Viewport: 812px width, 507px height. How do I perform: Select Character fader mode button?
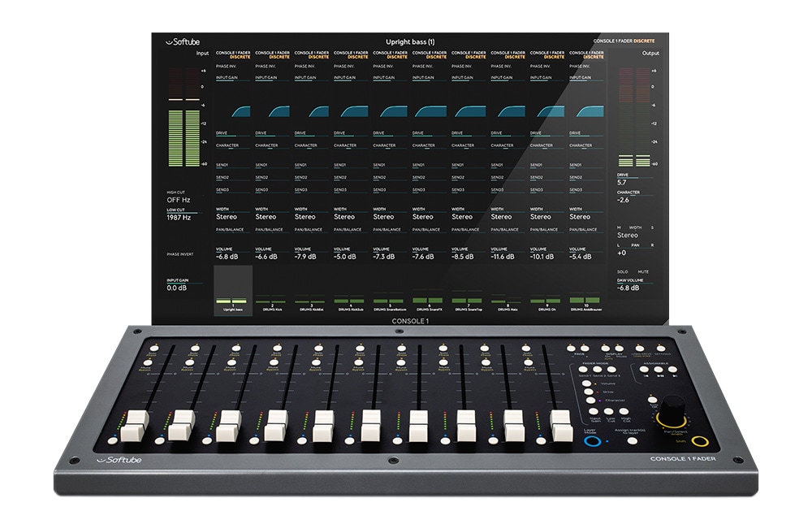[591, 401]
